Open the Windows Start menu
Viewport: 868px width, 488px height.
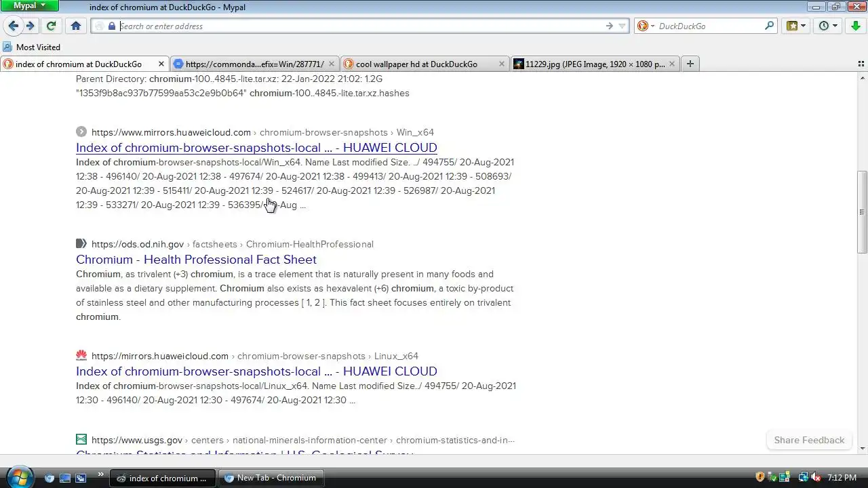pyautogui.click(x=19, y=477)
